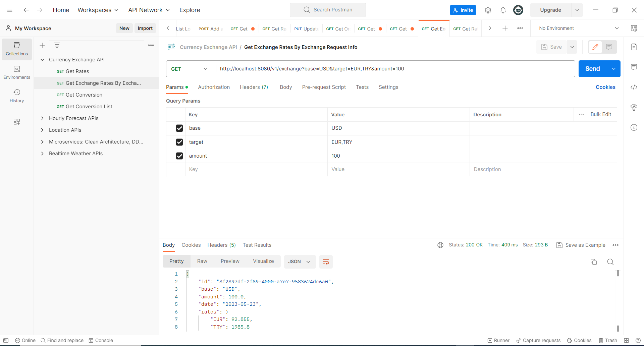Create a new collection with plus icon
This screenshot has height=346, width=644.
42,45
